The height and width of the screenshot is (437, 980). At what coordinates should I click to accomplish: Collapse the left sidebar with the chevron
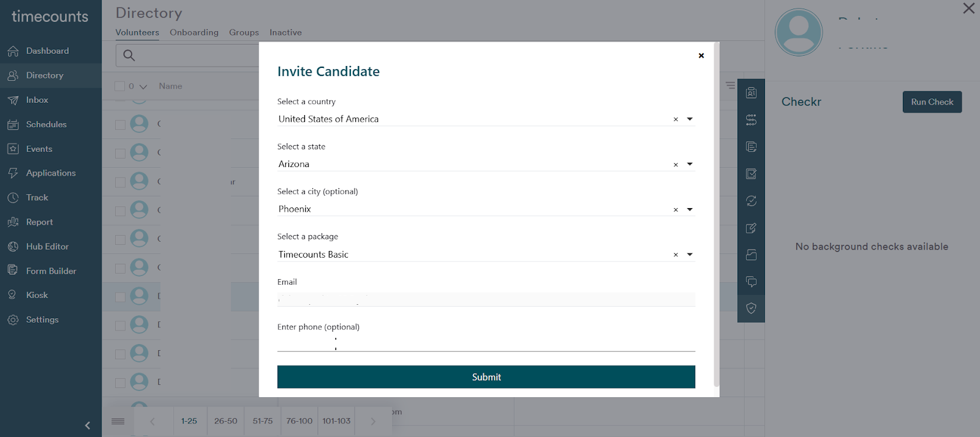(x=88, y=425)
